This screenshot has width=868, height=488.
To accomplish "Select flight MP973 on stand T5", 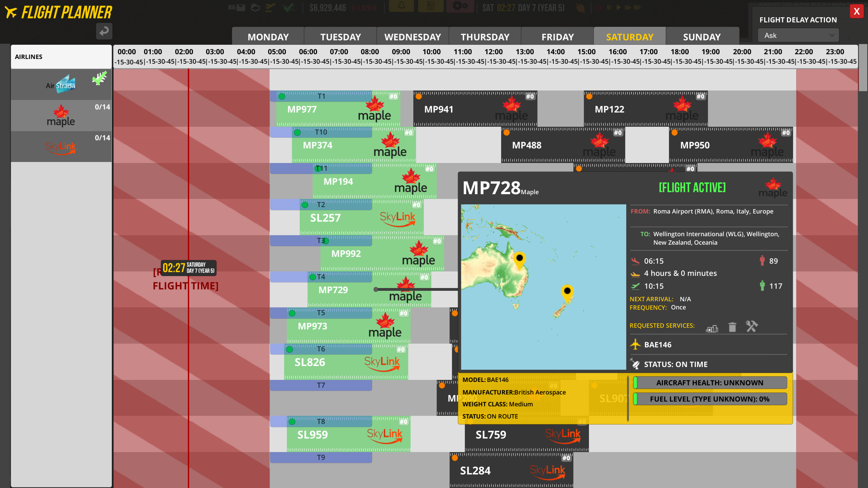I will [349, 326].
